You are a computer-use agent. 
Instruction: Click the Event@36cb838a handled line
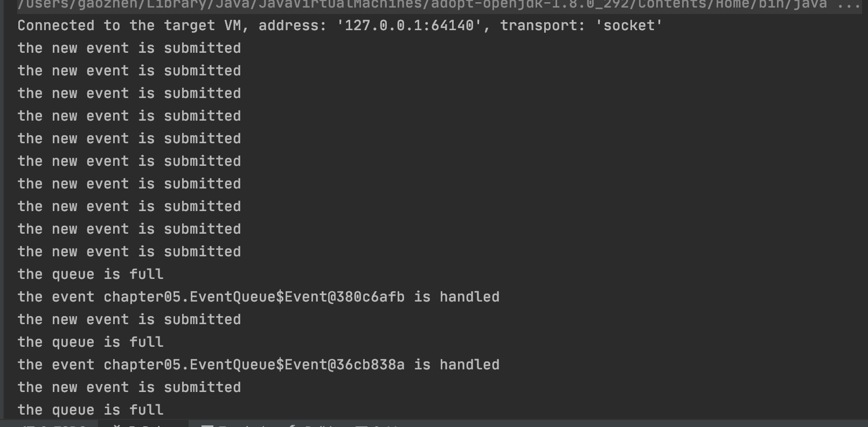coord(259,365)
